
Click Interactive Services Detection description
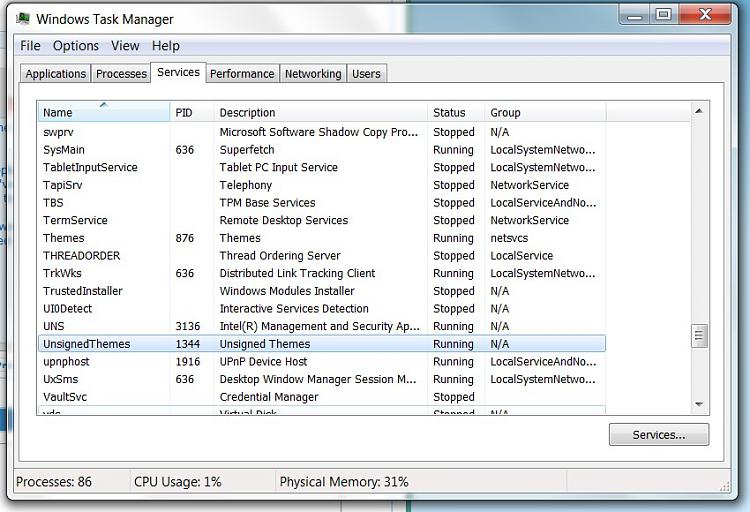click(x=294, y=309)
